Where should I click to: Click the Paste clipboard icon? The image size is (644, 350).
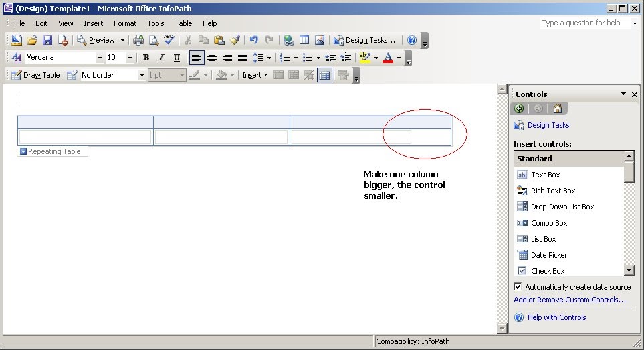pyautogui.click(x=219, y=40)
